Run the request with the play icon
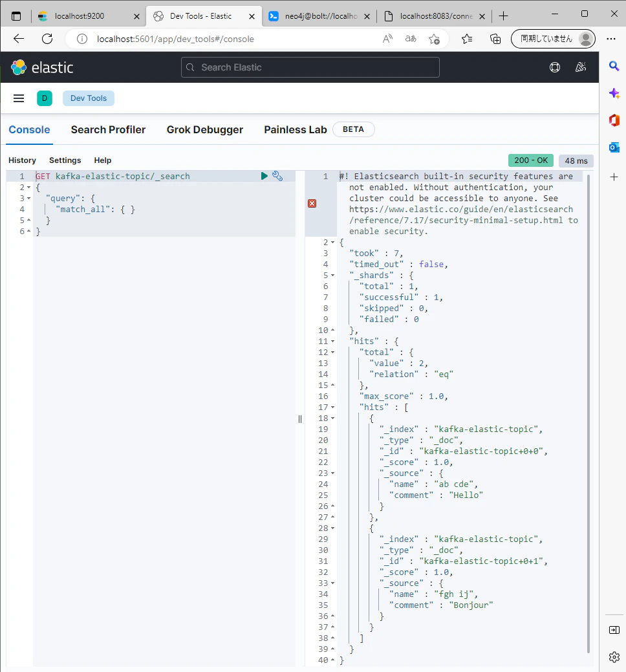The height and width of the screenshot is (672, 626). pyautogui.click(x=264, y=176)
